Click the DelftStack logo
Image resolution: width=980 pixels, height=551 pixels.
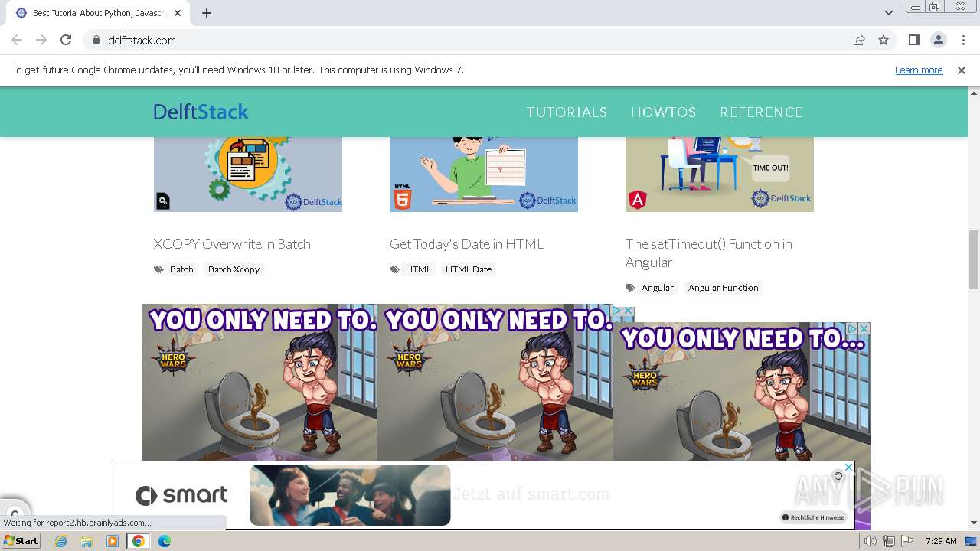pos(201,112)
